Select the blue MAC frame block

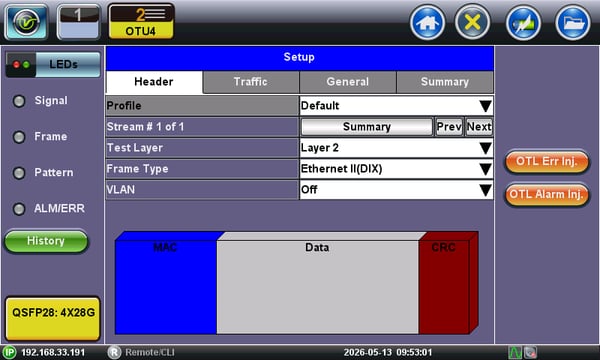[166, 287]
